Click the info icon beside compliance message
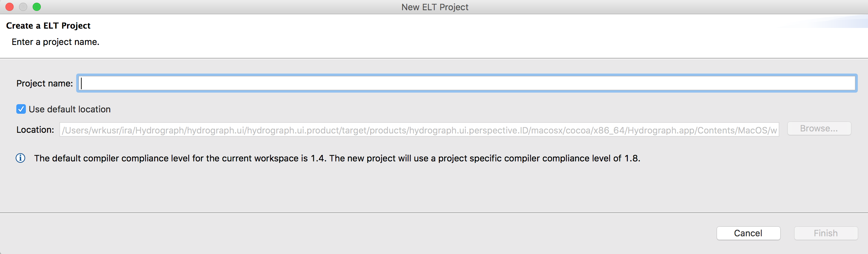This screenshot has width=868, height=254. 20,158
